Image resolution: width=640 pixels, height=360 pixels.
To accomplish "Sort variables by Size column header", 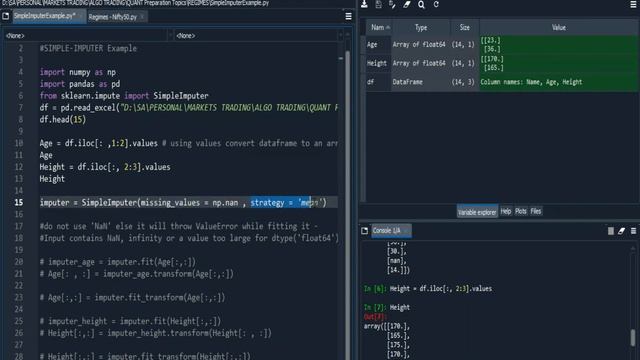I will pos(464,27).
